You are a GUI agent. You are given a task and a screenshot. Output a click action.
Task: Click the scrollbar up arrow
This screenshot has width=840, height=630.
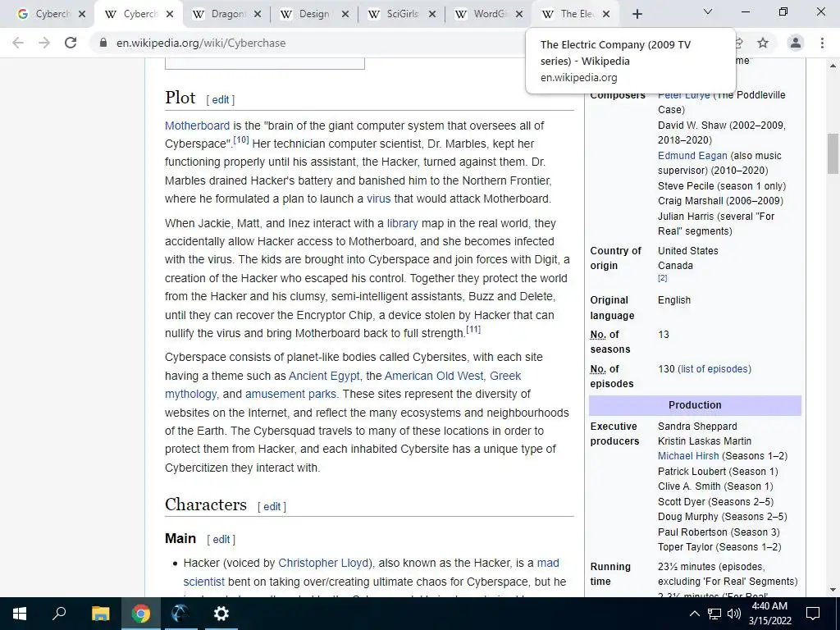833,66
